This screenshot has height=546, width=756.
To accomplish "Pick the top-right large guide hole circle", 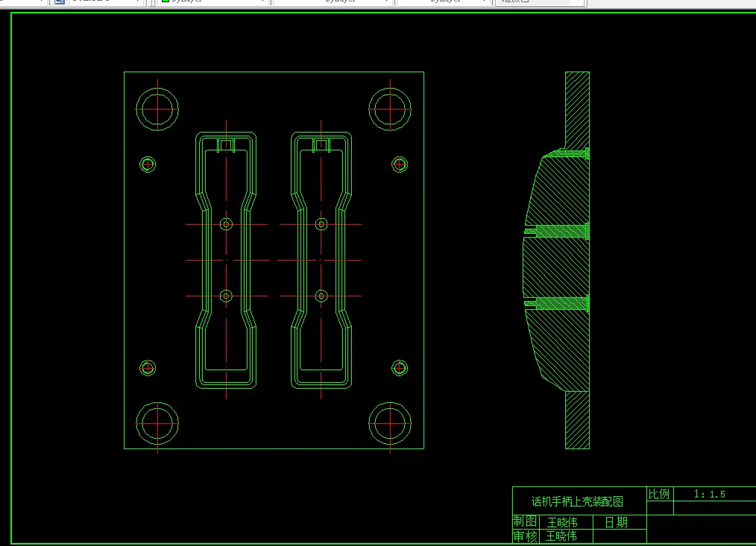I will click(390, 109).
